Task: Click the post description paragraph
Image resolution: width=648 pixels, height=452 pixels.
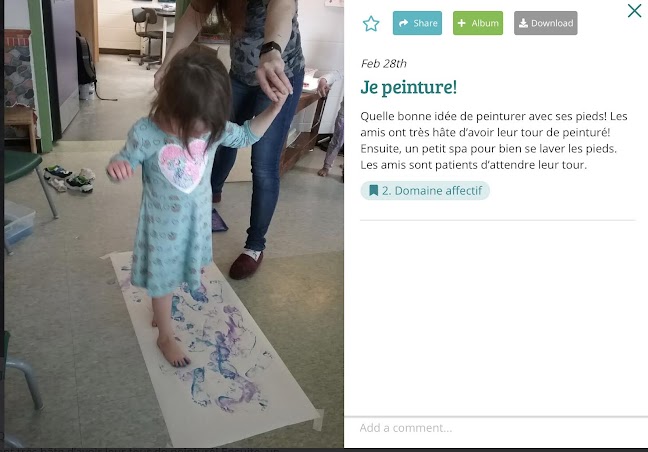Action: click(494, 140)
